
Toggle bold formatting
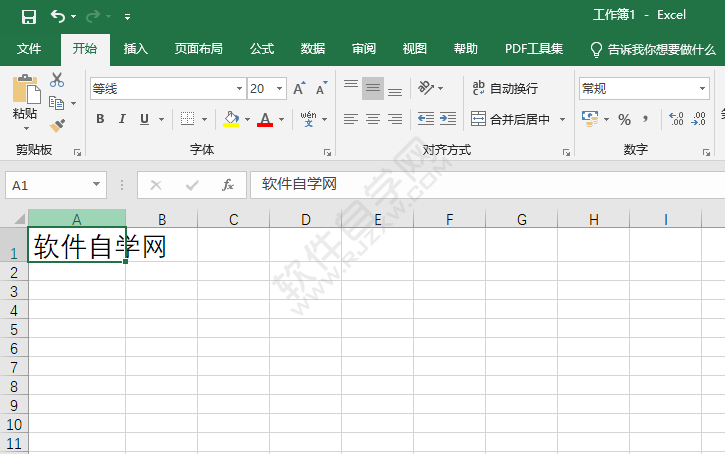coord(100,119)
